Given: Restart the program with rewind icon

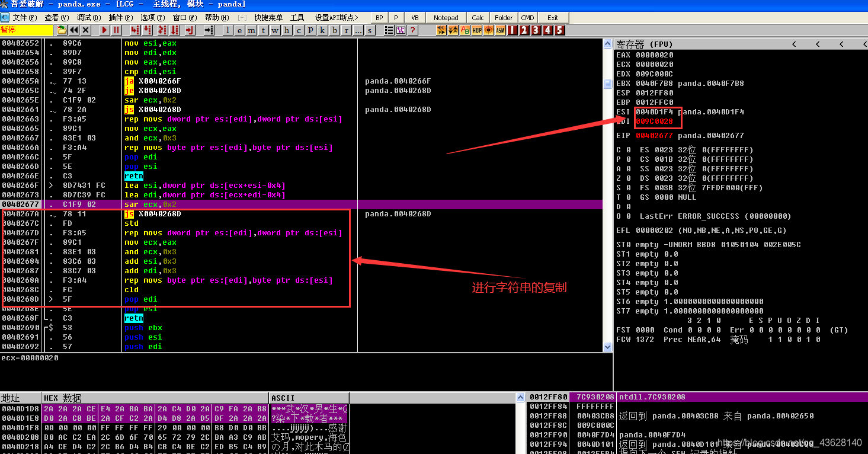Looking at the screenshot, I should point(74,30).
